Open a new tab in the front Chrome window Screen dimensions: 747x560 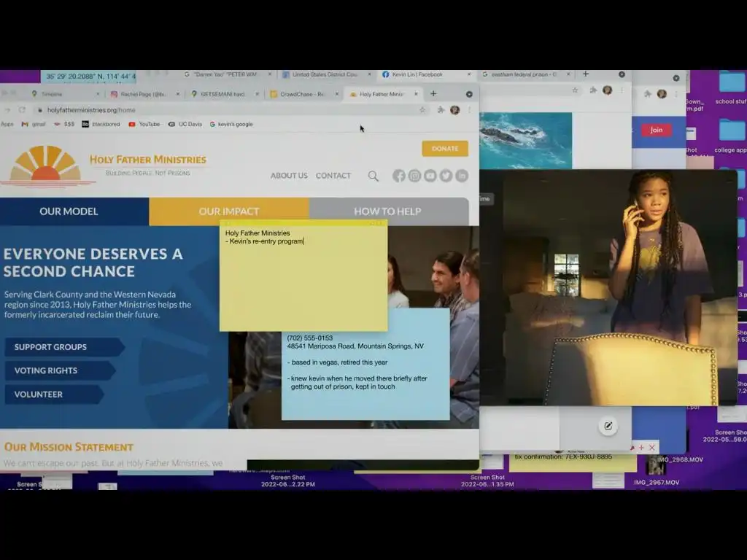tap(433, 94)
